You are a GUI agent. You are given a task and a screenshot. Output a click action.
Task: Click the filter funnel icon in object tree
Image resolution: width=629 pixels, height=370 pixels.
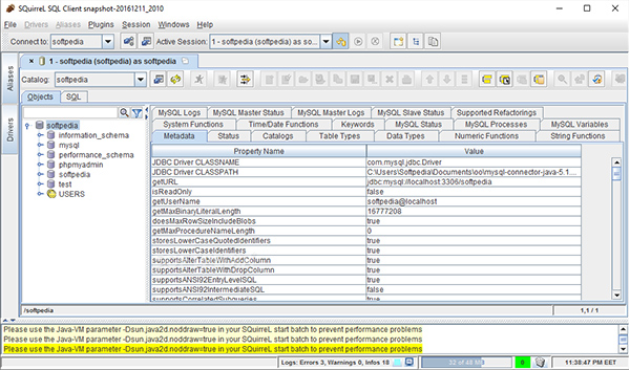[137, 113]
